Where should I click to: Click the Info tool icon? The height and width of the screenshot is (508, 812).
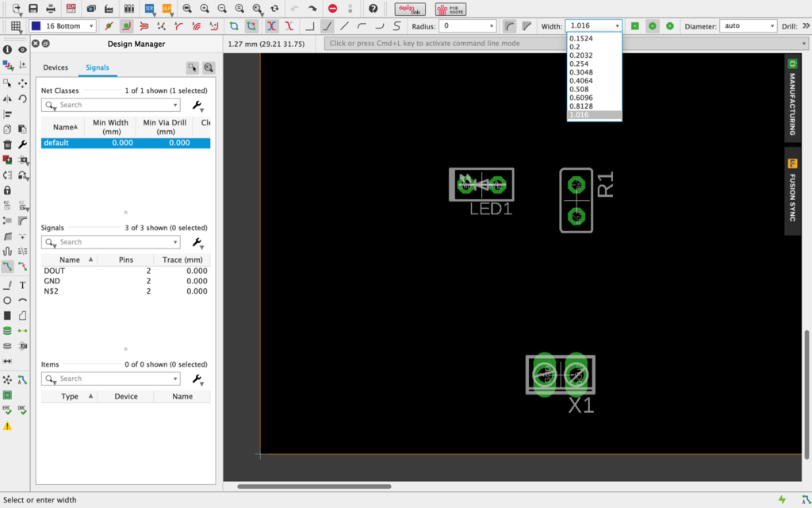point(7,50)
